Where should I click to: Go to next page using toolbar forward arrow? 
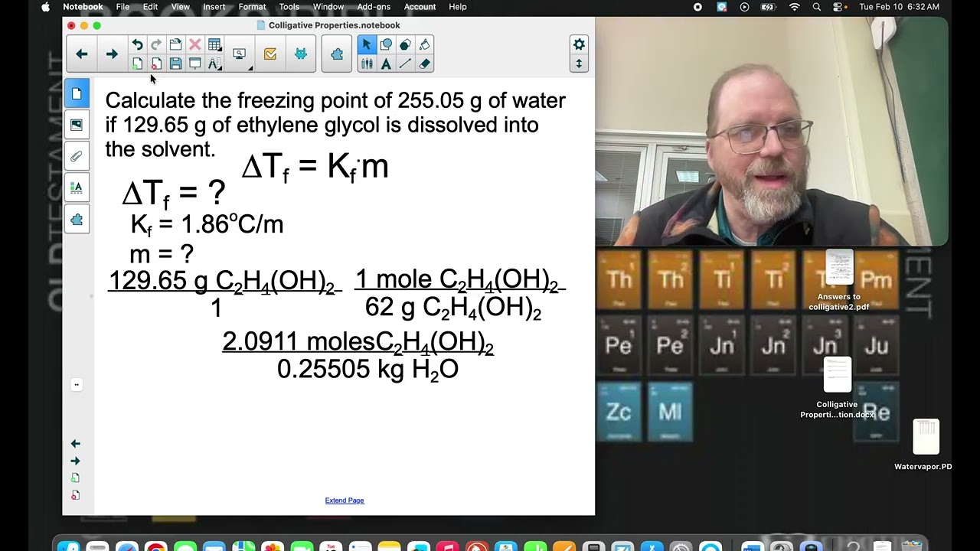[x=112, y=54]
